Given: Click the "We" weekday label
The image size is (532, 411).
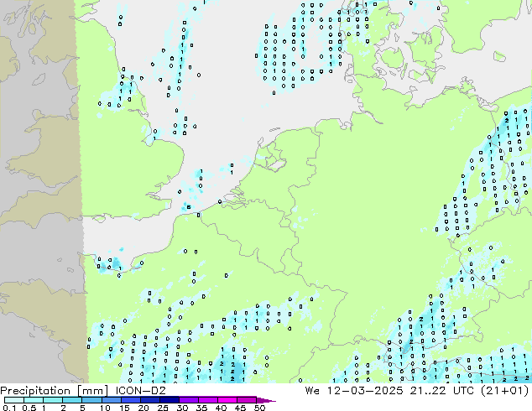Looking at the screenshot, I should (312, 390).
